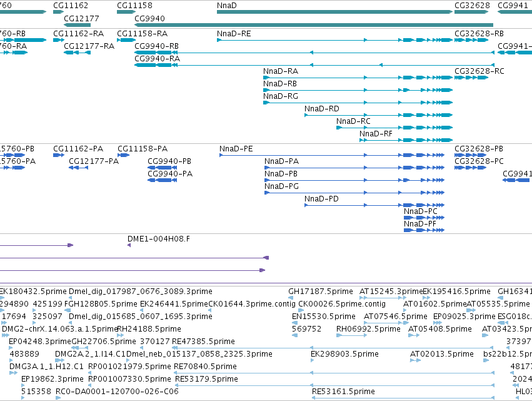Click transcript CG11162-RA
The image size is (532, 401).
(x=78, y=34)
